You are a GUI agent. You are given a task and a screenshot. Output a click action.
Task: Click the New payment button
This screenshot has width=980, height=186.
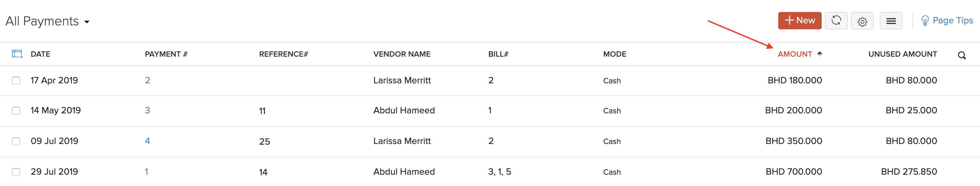pos(799,20)
